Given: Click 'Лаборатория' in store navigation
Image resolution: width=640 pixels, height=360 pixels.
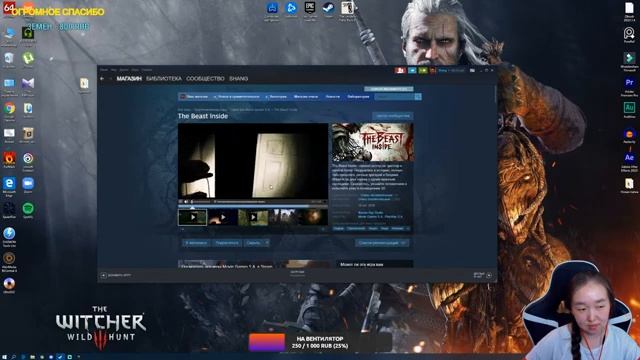Looking at the screenshot, I should click(x=358, y=97).
